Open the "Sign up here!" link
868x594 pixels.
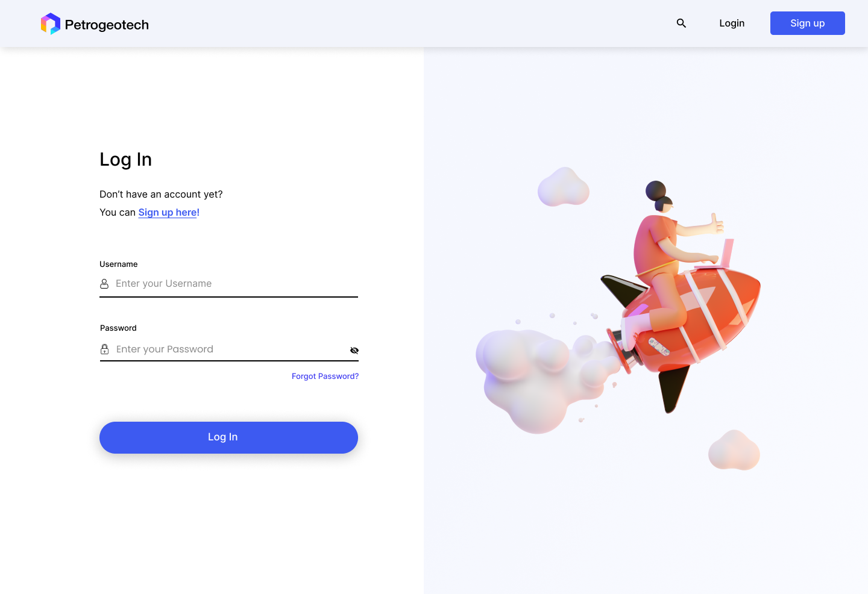pyautogui.click(x=169, y=213)
